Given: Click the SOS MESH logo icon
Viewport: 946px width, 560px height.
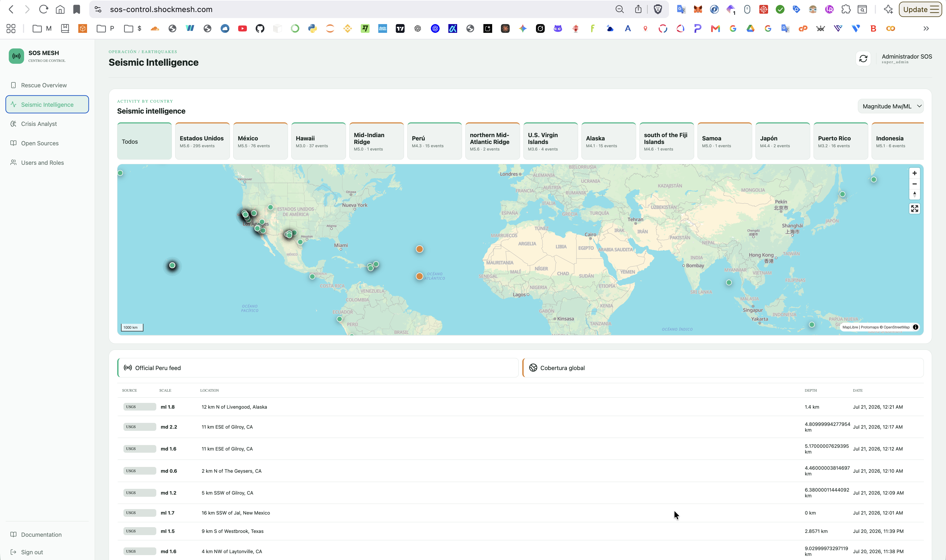Looking at the screenshot, I should [x=16, y=56].
